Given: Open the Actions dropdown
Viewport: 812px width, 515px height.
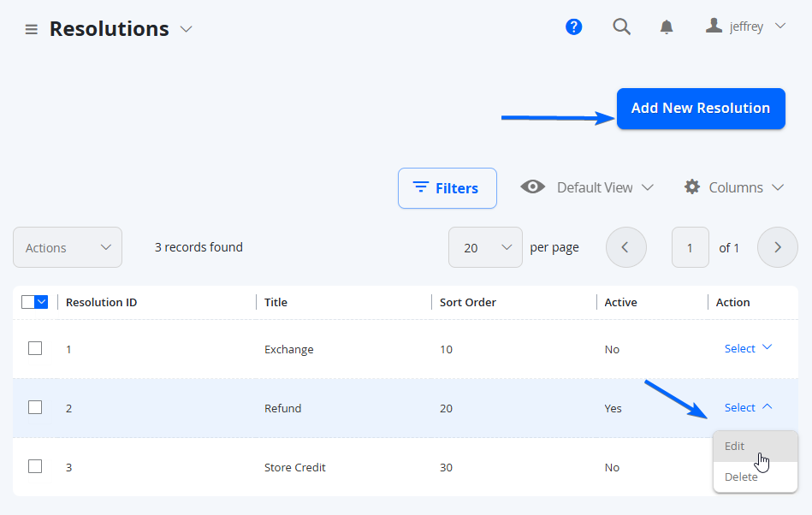Looking at the screenshot, I should point(68,247).
